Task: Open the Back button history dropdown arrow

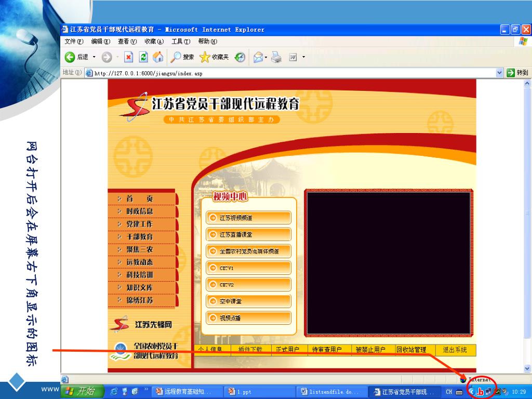Action: (94, 57)
